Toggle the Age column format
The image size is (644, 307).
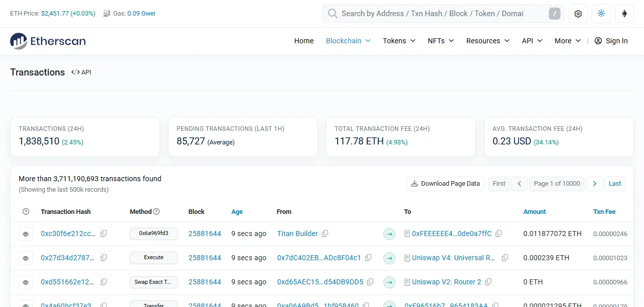(237, 212)
